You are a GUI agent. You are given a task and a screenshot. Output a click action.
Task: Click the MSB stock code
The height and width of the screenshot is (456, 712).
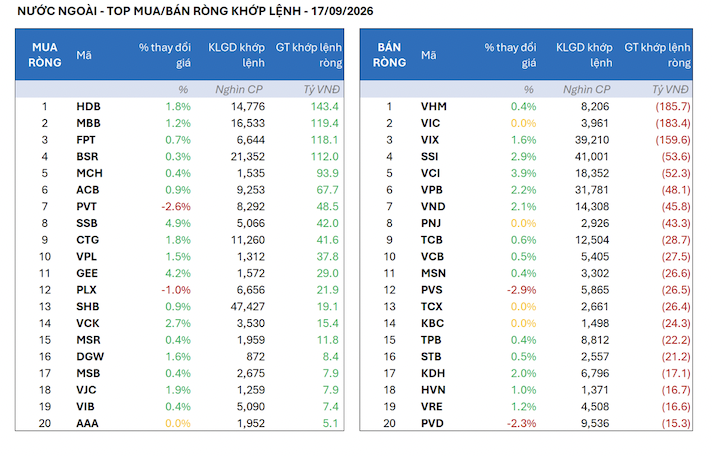click(x=88, y=373)
